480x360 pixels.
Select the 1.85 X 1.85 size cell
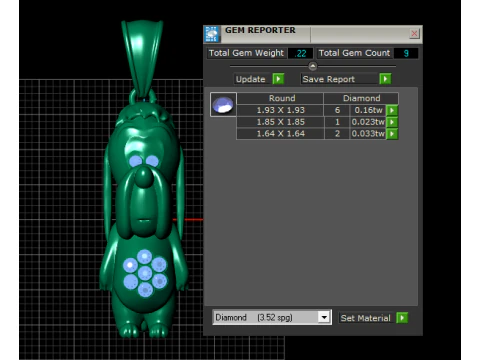coord(280,122)
